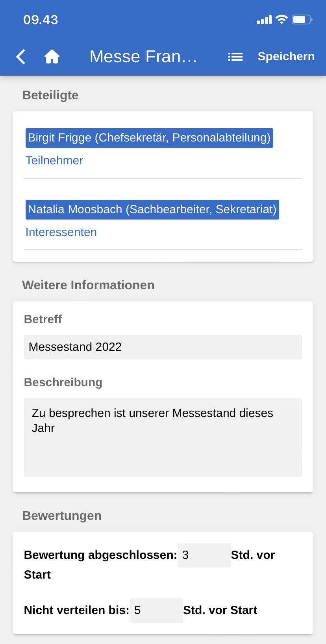This screenshot has width=326, height=644.
Task: Click the Bewertung abgeschlossen hours field
Action: 204,555
